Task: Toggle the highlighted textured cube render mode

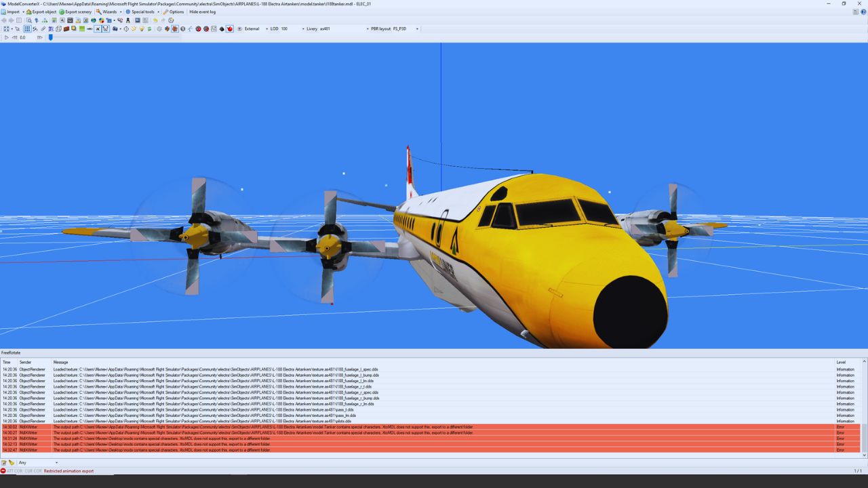Action: pos(174,29)
